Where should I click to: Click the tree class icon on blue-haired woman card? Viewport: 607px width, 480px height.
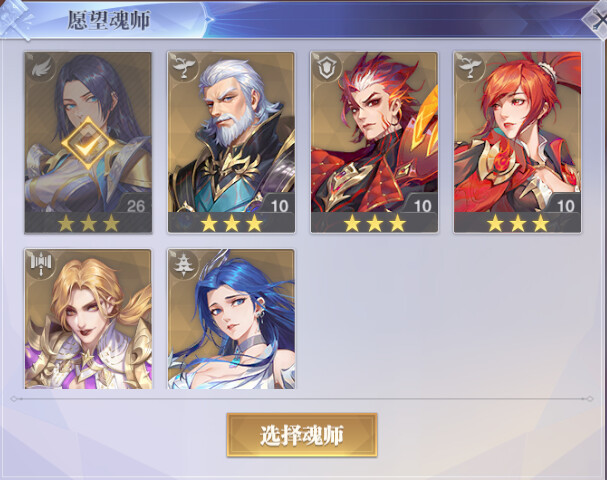click(184, 264)
